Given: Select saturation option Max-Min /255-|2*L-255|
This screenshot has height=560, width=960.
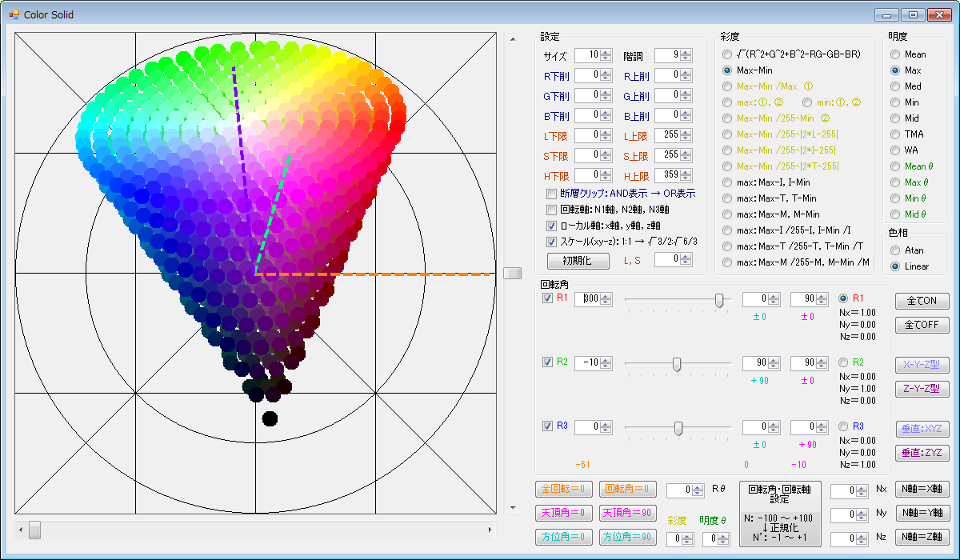Looking at the screenshot, I should tap(727, 134).
